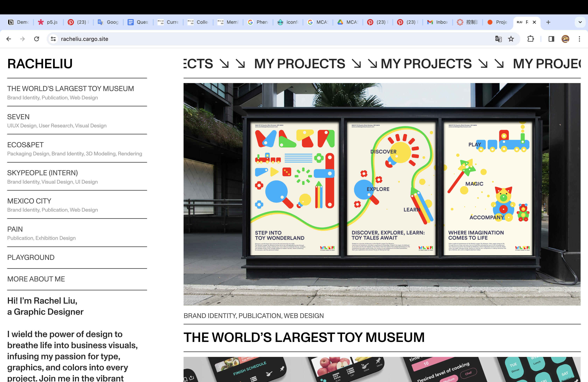Viewport: 588px width, 382px height.
Task: View site information icon in address bar
Action: tap(53, 39)
